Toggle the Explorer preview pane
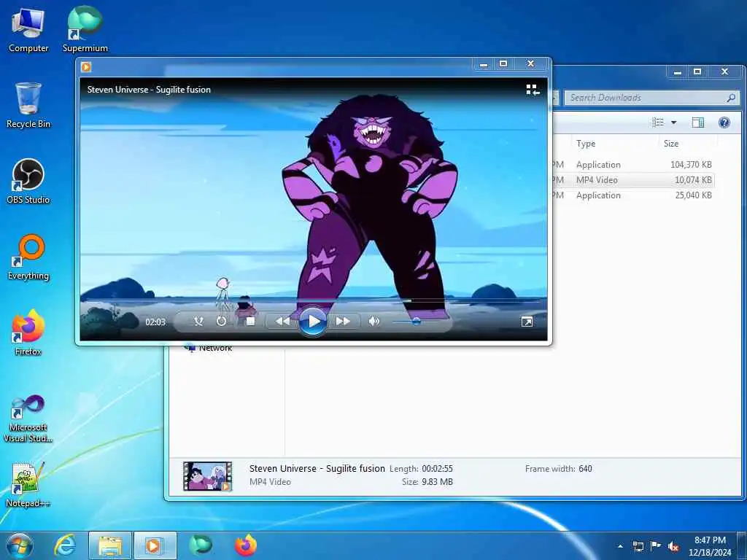Screen dimensions: 747x560 tap(698, 122)
